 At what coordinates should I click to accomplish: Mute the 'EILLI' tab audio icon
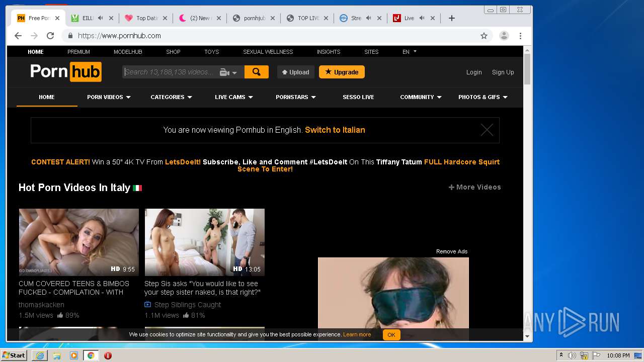pyautogui.click(x=101, y=18)
